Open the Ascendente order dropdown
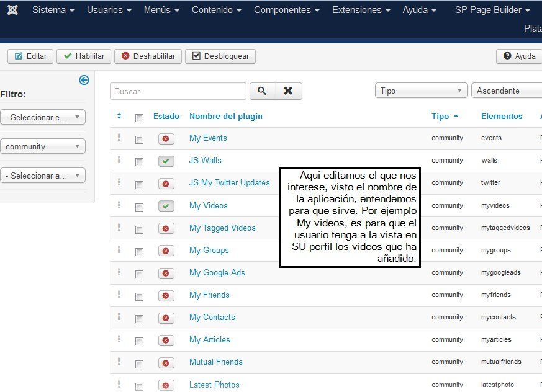Image resolution: width=542 pixels, height=392 pixels. point(507,91)
